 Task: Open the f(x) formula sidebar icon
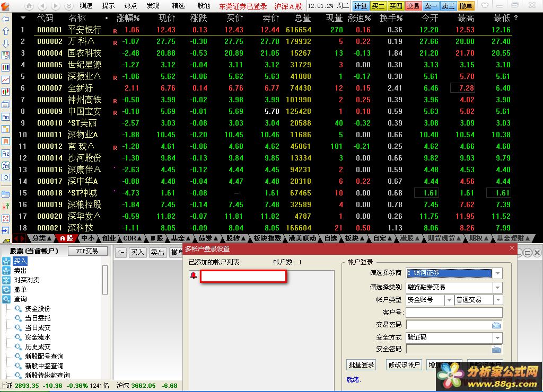point(5,165)
